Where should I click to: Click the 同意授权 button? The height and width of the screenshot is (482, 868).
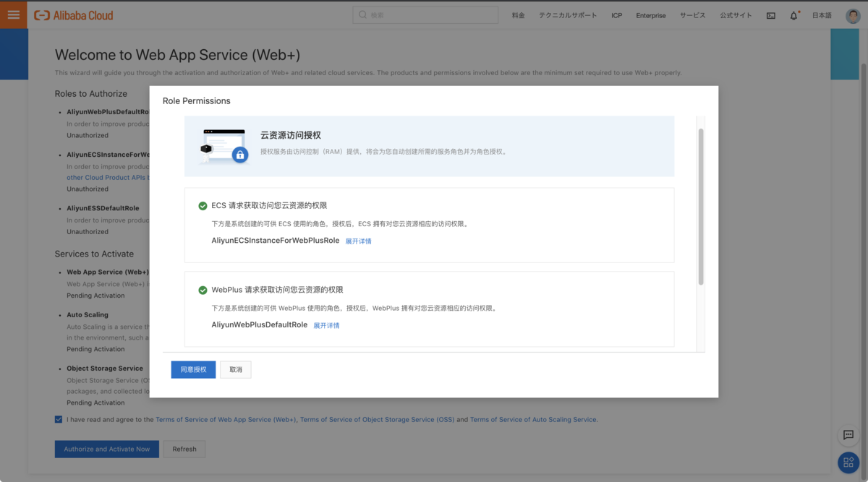click(x=193, y=369)
